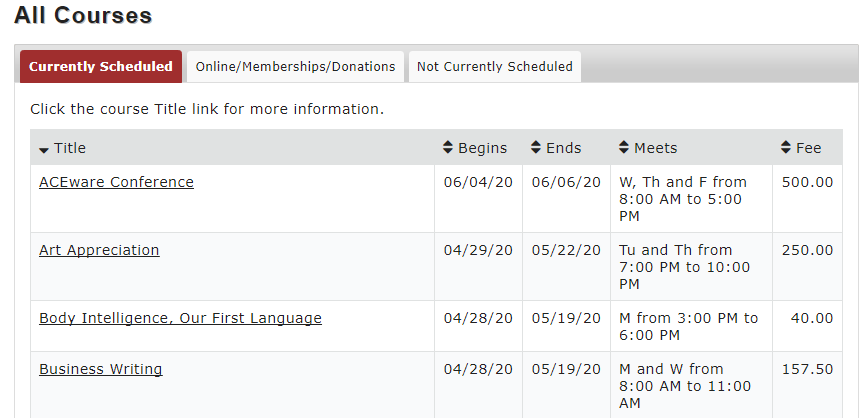865x418 pixels.
Task: Open the Business Writing course link
Action: (x=101, y=369)
